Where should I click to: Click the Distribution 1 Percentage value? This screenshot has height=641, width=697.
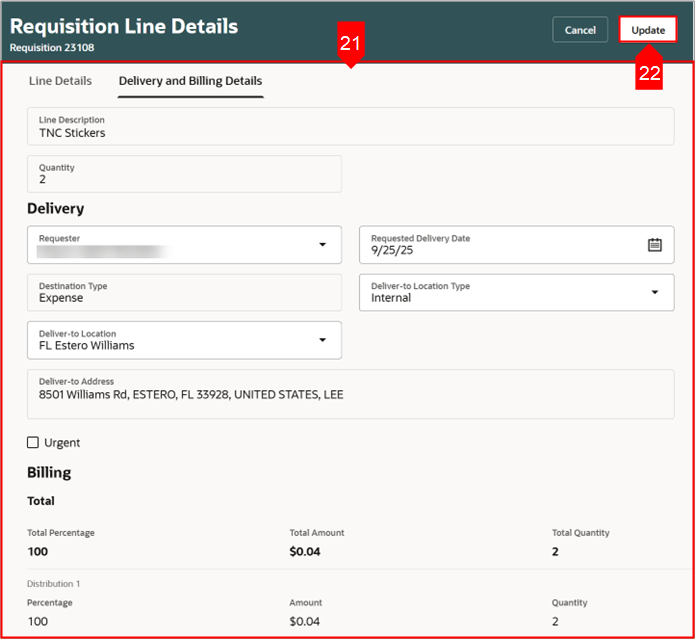coord(37,622)
